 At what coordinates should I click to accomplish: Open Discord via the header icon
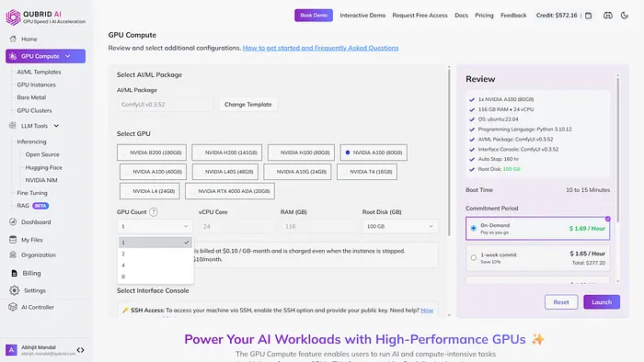[x=608, y=16]
